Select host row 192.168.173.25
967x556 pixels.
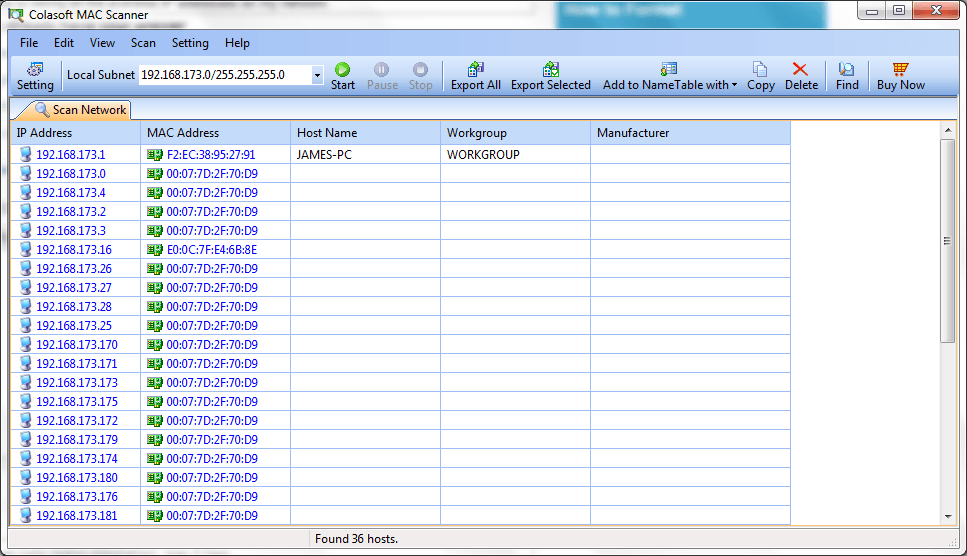pyautogui.click(x=400, y=326)
